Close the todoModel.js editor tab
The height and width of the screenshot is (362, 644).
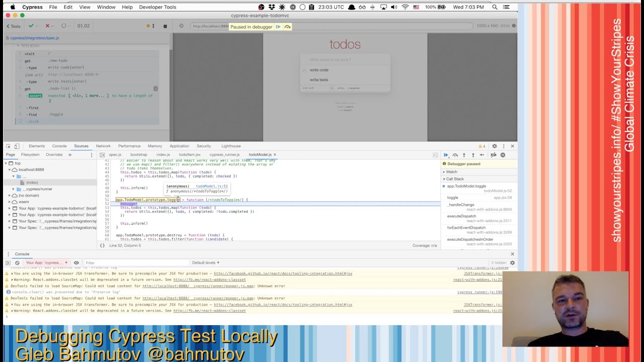[275, 155]
